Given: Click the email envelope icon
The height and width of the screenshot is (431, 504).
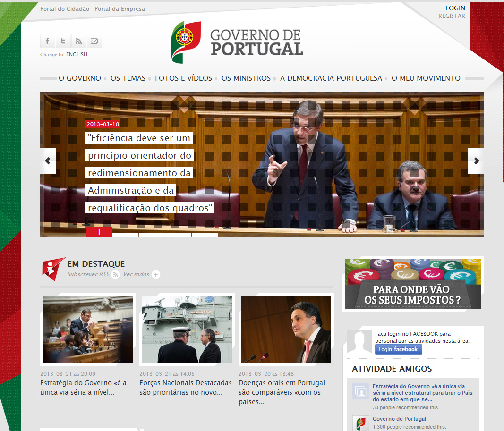Looking at the screenshot, I should click(x=94, y=41).
